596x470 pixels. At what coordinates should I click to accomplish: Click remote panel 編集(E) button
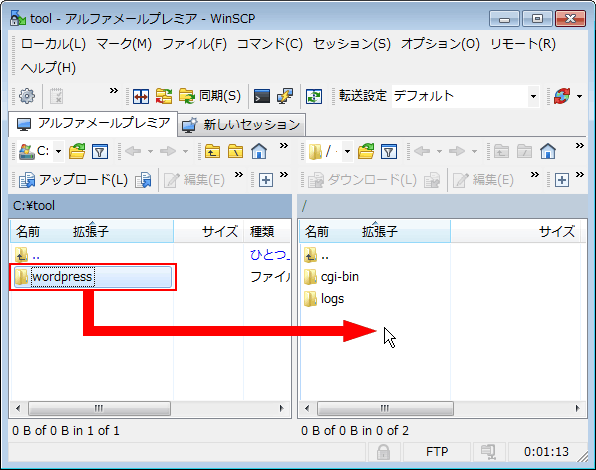coord(483,180)
